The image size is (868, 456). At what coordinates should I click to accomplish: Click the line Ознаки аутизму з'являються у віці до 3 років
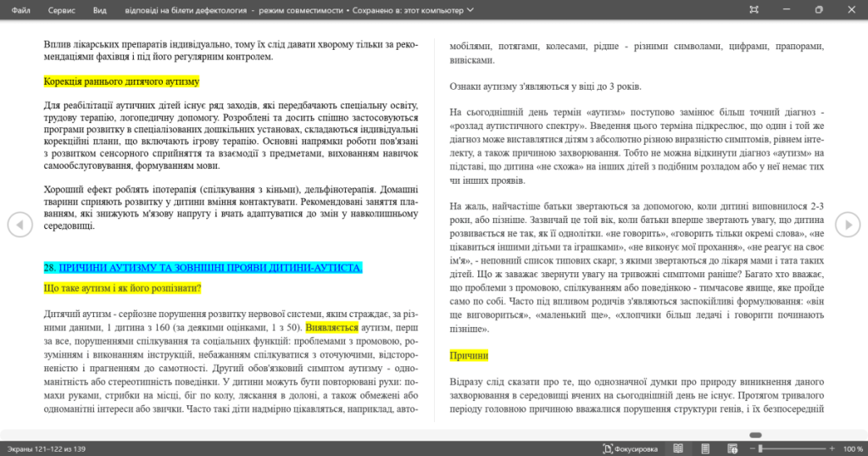click(x=545, y=86)
